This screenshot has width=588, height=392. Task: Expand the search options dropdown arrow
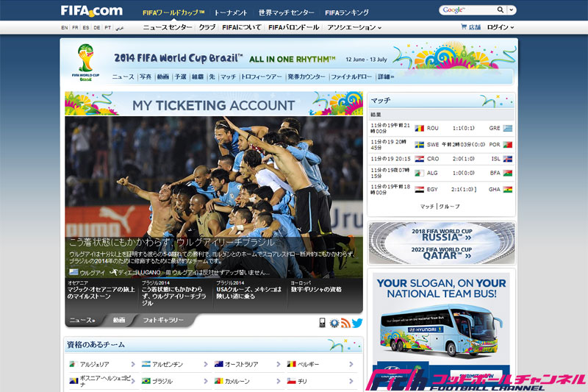(x=512, y=10)
